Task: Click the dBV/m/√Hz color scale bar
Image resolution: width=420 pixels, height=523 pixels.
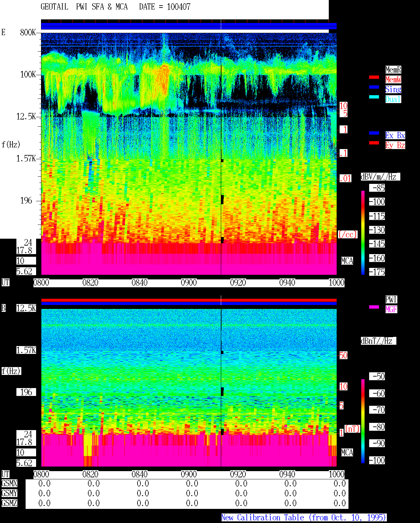Action: pyautogui.click(x=363, y=232)
